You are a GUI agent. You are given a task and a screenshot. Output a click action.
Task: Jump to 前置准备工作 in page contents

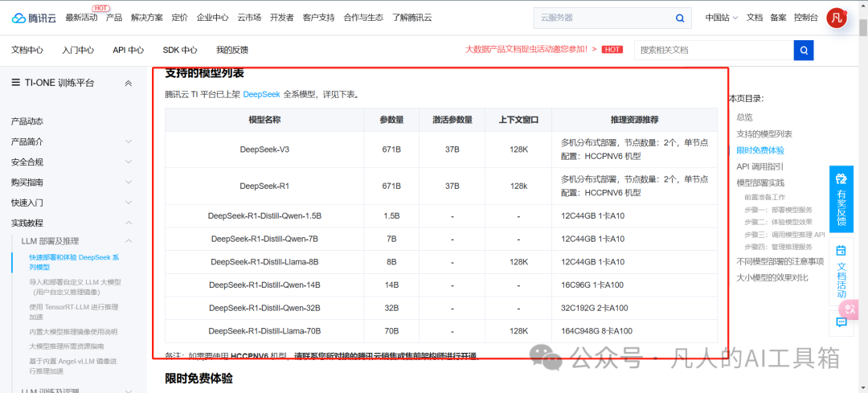click(764, 196)
